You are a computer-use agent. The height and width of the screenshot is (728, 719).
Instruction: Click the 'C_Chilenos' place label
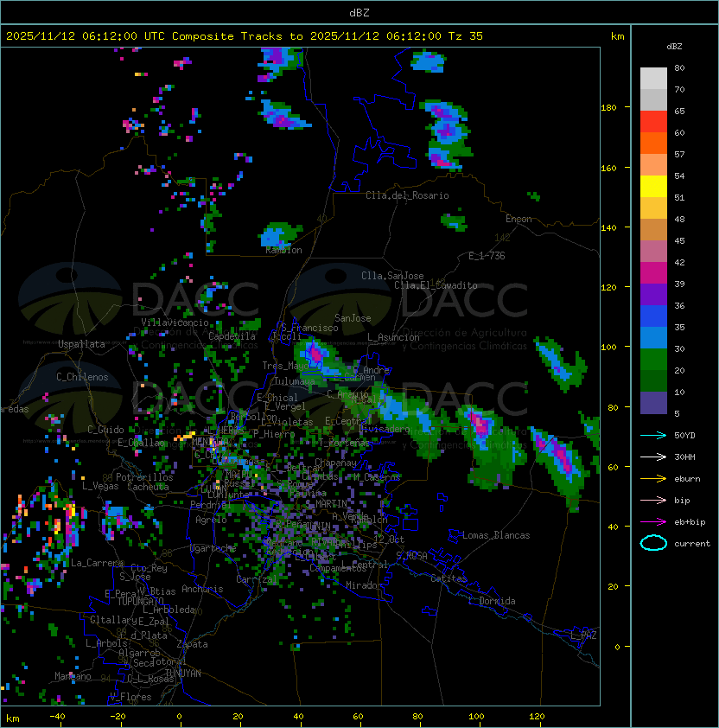point(82,377)
